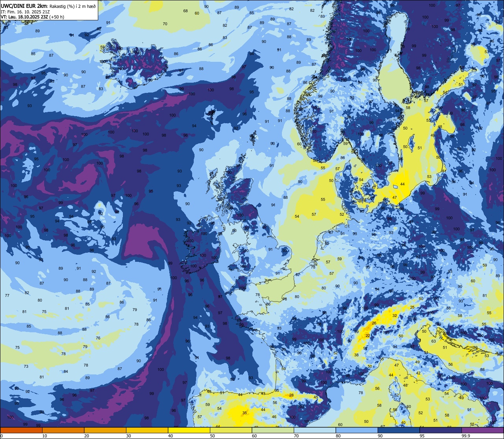The image size is (504, 439).
Task: Click the humidity value '22' over the Alps
Action: click(x=368, y=335)
